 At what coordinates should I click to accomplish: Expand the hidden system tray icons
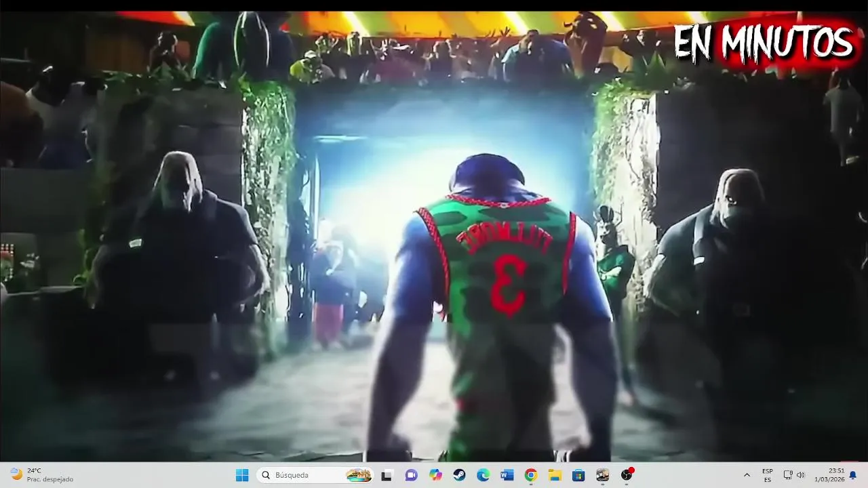coord(747,475)
